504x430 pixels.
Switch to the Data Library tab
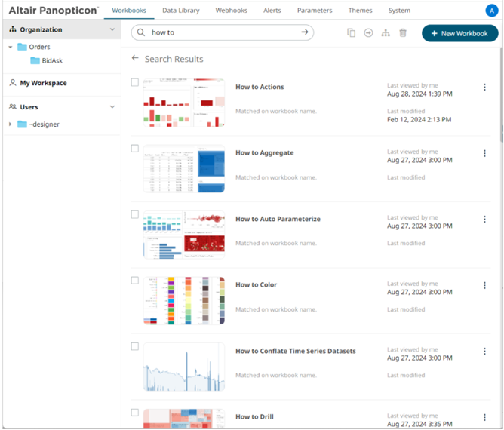(180, 11)
